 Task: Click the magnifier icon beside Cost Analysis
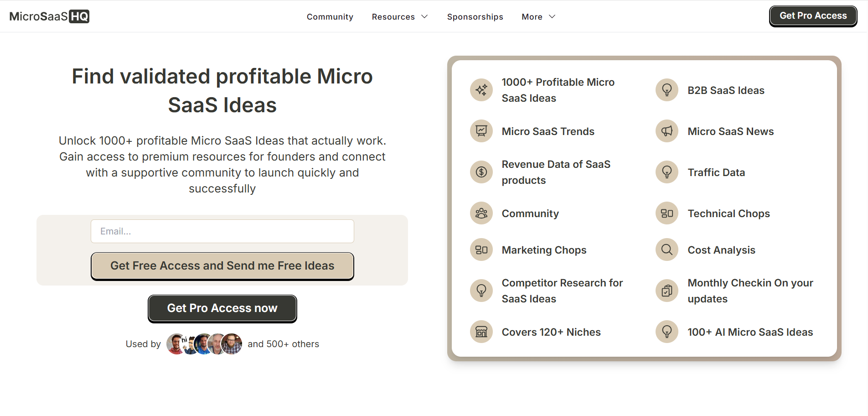click(667, 250)
